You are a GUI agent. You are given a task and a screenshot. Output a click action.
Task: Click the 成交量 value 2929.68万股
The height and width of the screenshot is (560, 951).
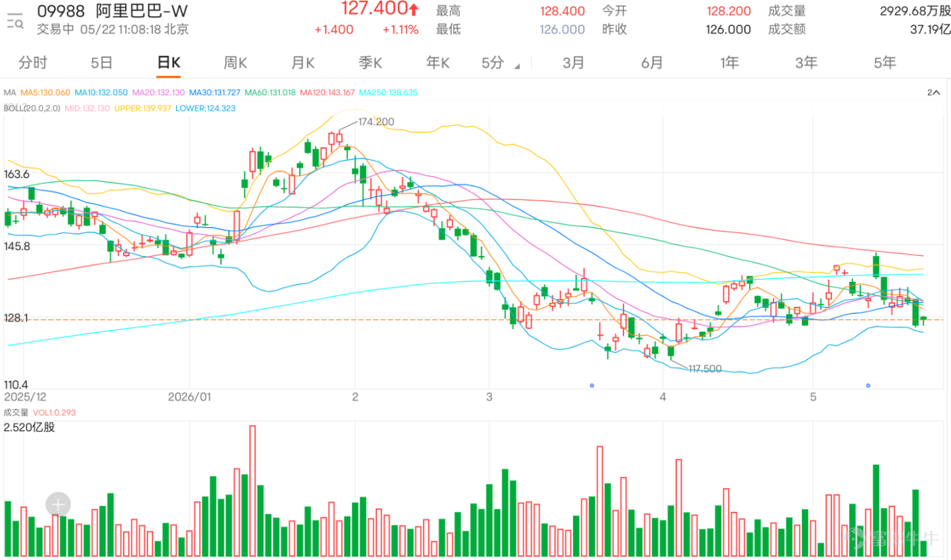pos(915,11)
